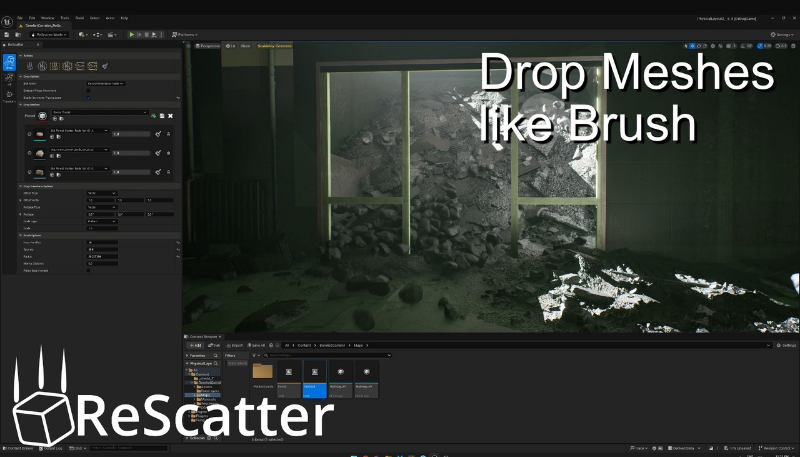Image resolution: width=800 pixels, height=457 pixels.
Task: Open the third mesh asset dropdown
Action: [79, 168]
